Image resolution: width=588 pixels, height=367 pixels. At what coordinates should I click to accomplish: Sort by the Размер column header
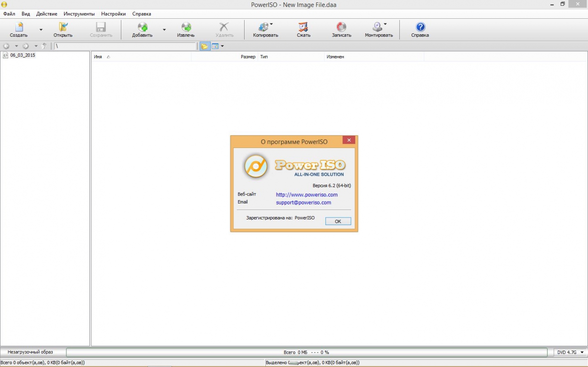pyautogui.click(x=224, y=57)
